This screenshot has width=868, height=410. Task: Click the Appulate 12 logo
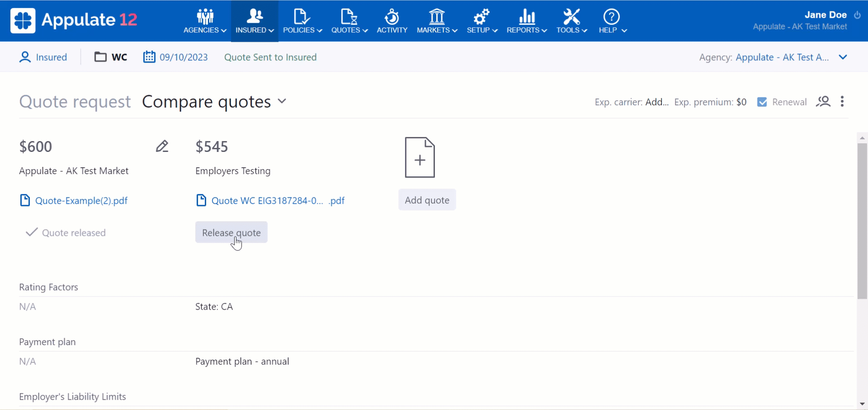point(74,20)
